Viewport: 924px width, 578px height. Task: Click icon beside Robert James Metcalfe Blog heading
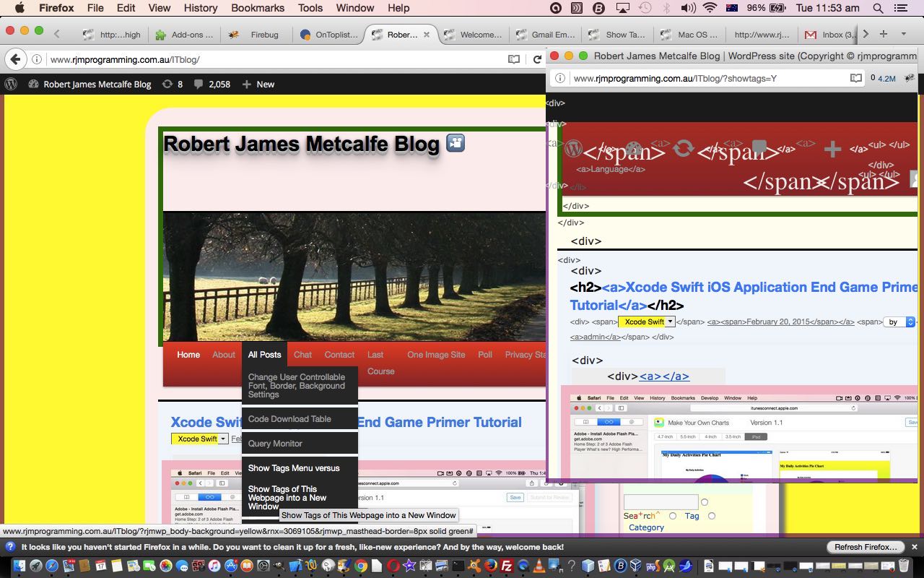pyautogui.click(x=456, y=143)
